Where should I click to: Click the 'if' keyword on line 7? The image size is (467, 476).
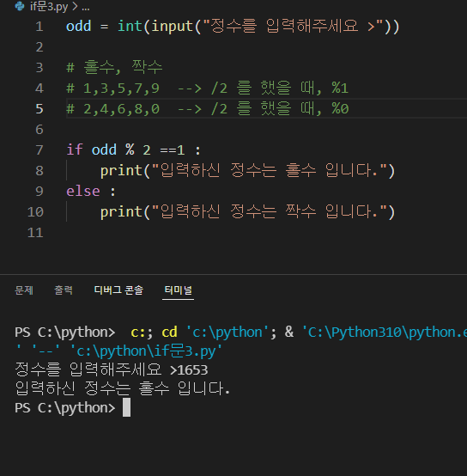(x=75, y=150)
